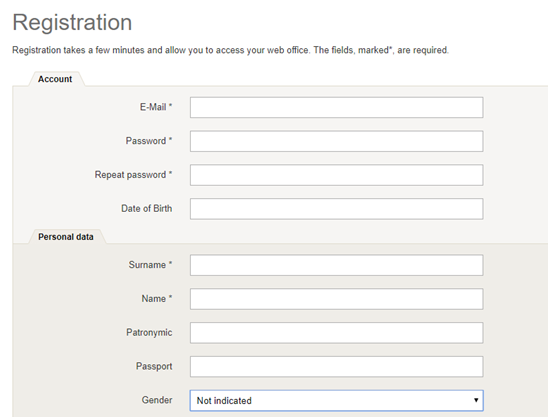550x419 pixels.
Task: Click the Registration page heading
Action: (x=72, y=22)
